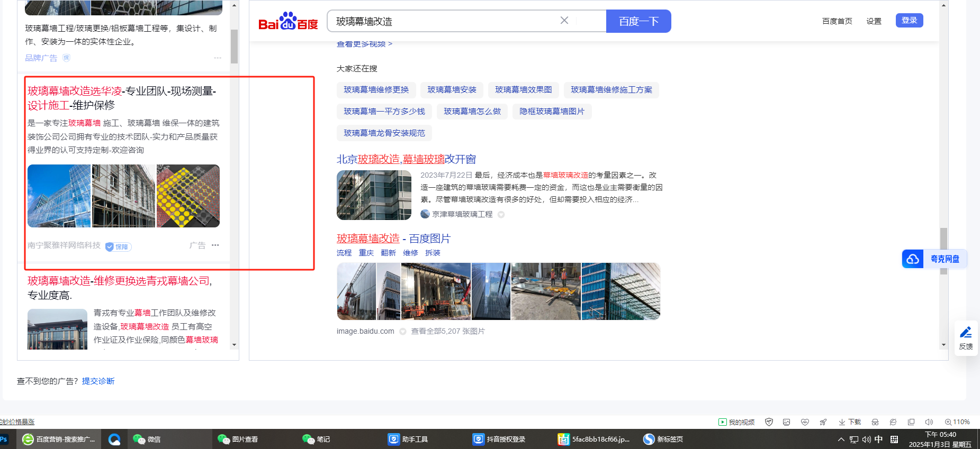Open the 百度首页 link

[837, 21]
